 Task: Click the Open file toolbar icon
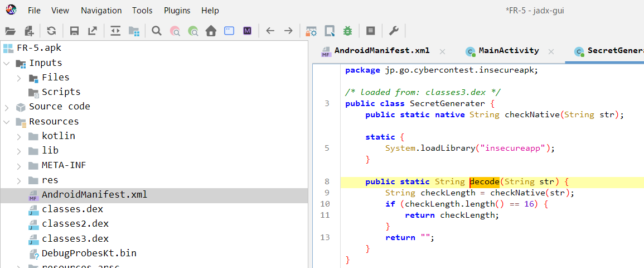tap(10, 30)
